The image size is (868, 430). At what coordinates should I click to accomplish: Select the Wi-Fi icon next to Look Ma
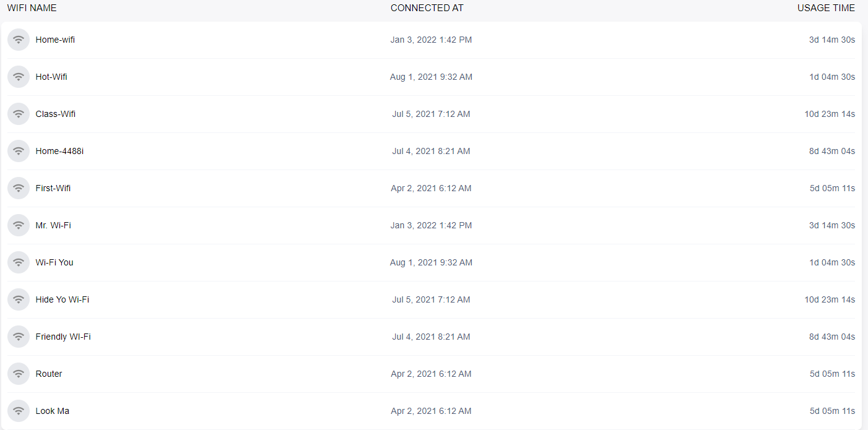click(x=19, y=410)
